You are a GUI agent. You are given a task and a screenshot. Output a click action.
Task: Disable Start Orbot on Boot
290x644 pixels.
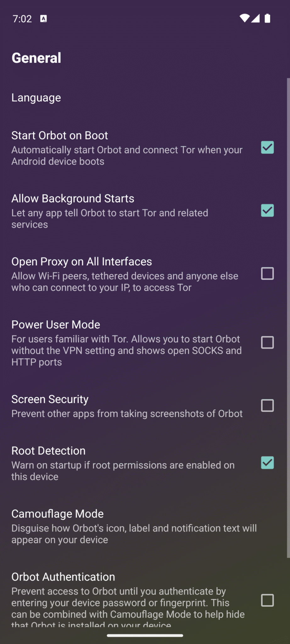[x=267, y=148]
